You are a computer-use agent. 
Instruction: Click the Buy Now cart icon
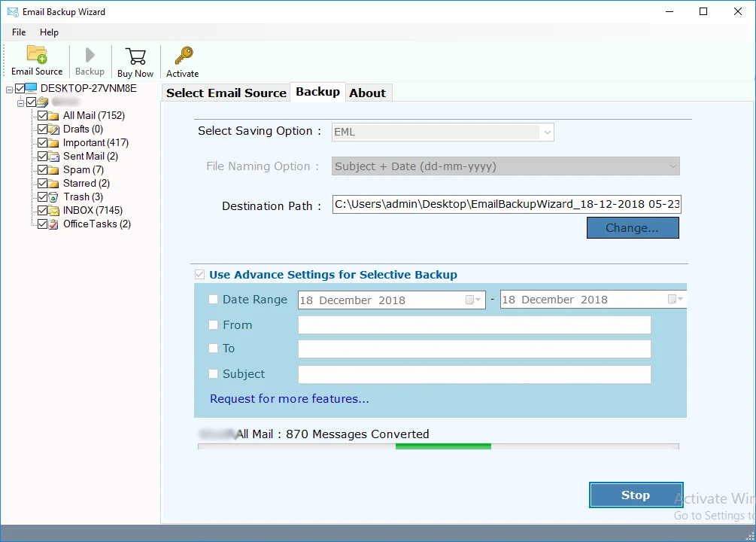pyautogui.click(x=135, y=56)
